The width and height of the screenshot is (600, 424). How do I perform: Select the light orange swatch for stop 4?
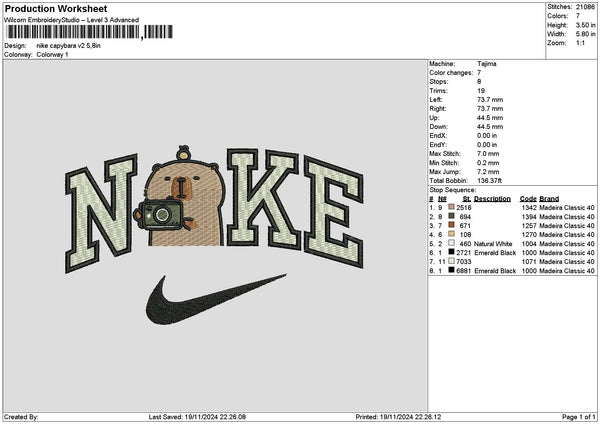452,234
